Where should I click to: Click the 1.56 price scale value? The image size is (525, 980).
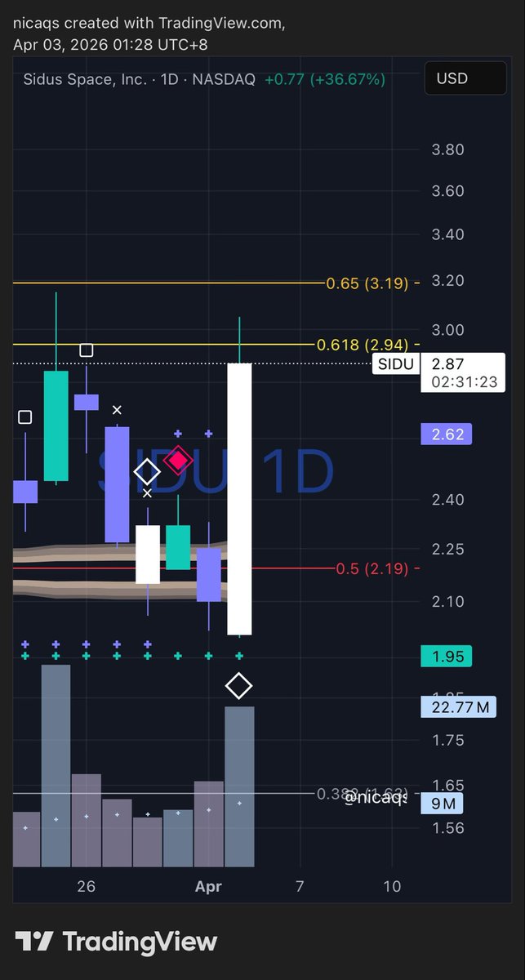[447, 828]
